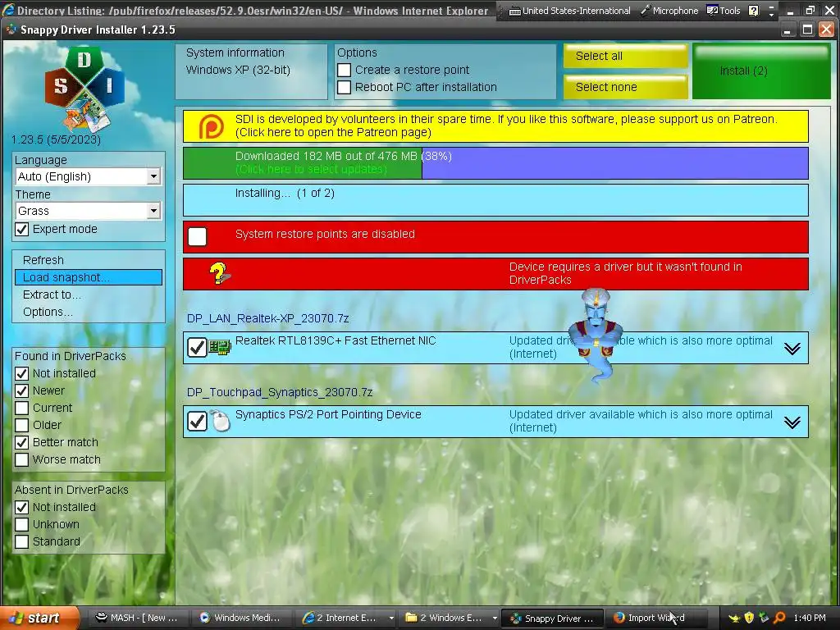Click the DP_Touchpad_Synaptics_23070.7z header
The height and width of the screenshot is (630, 840).
pyautogui.click(x=280, y=392)
